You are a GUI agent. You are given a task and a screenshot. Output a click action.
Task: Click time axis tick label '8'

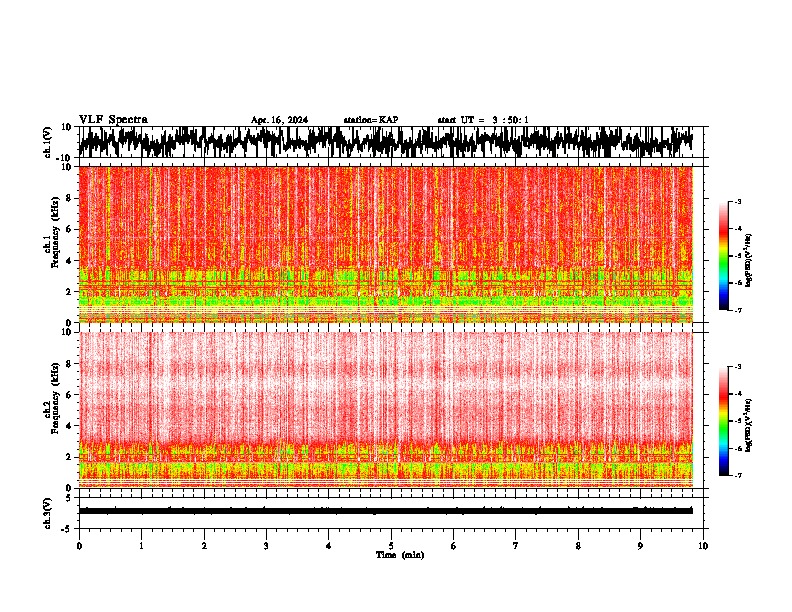tap(578, 546)
